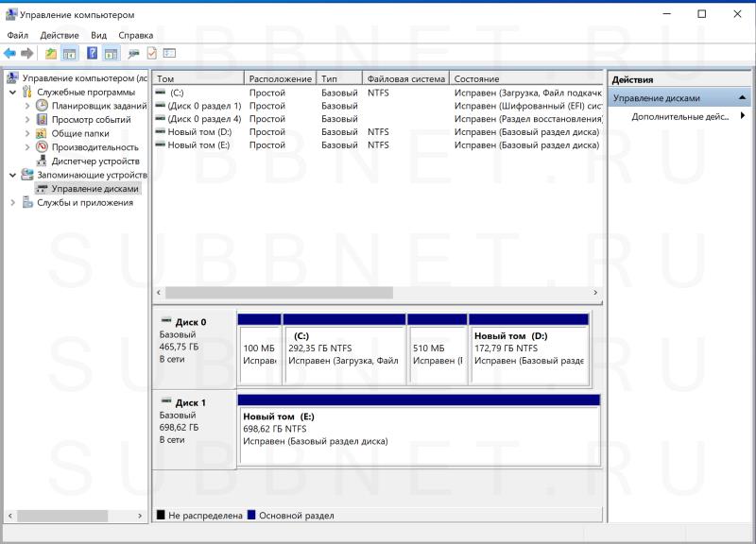Click the Производительность gauge icon
Viewport: 756px width, 544px height.
43,147
